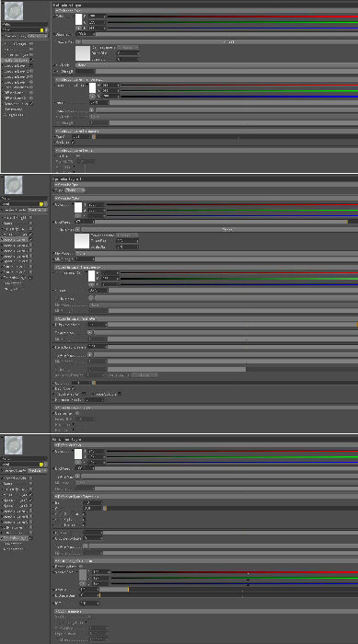Open the gray color swatch in the bottom panel
358x644 pixels.
click(x=83, y=575)
